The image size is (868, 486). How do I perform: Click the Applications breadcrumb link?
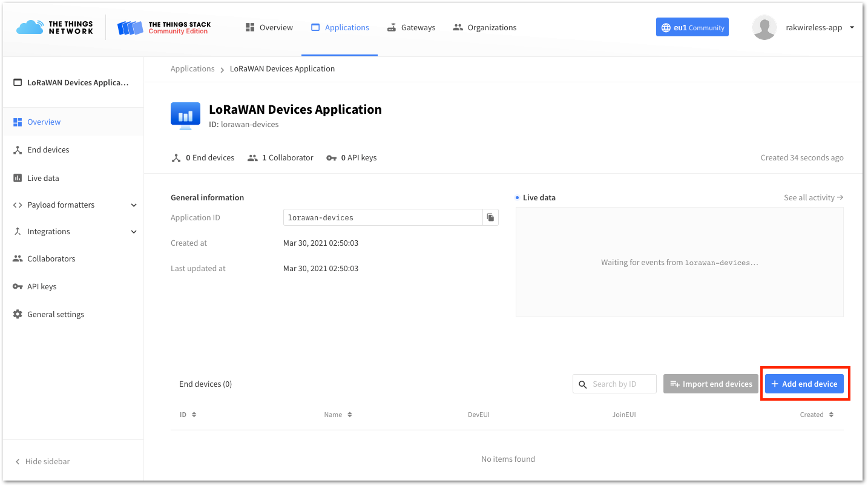point(192,68)
